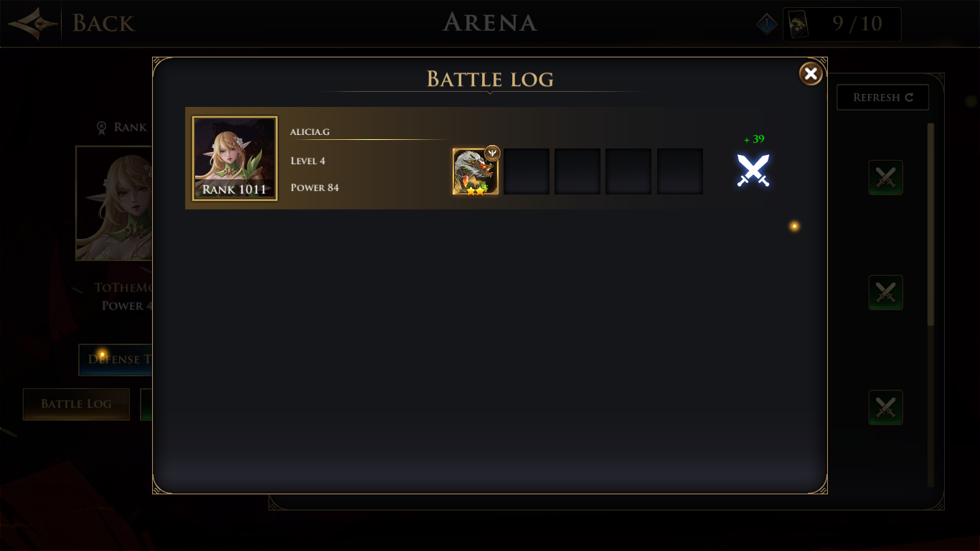Viewport: 980px width, 551px height.
Task: Open the Defense Team button
Action: (116, 359)
